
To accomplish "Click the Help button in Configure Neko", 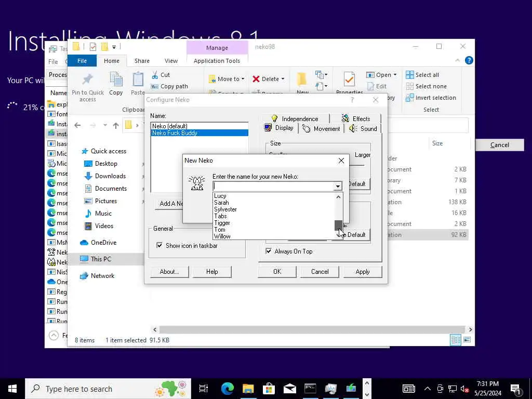I will pos(212,271).
